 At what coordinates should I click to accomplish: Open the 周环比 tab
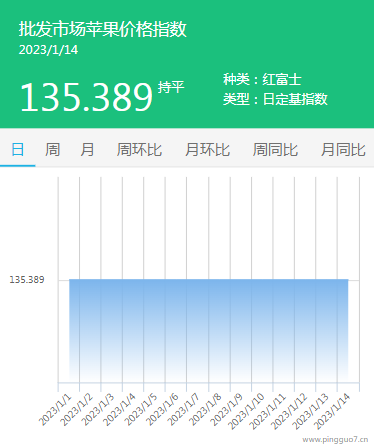(139, 149)
